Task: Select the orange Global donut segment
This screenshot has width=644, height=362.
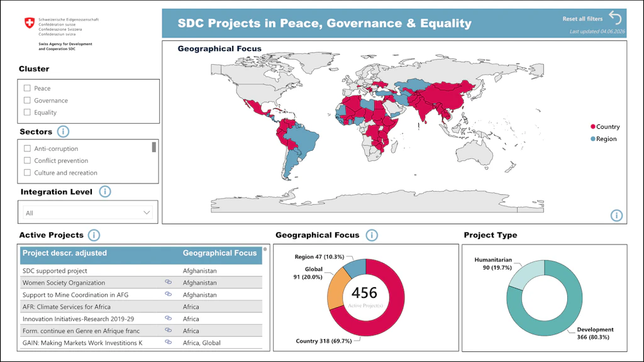Action: click(336, 289)
